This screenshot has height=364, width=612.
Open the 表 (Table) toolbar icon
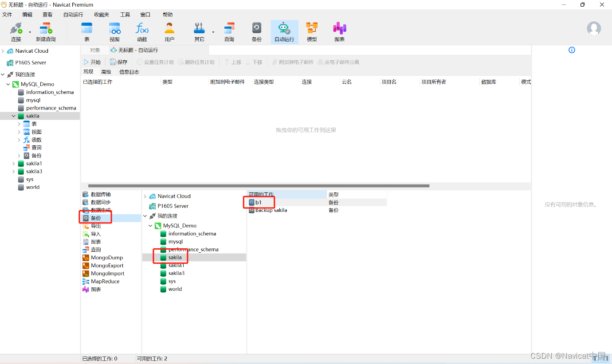87,32
